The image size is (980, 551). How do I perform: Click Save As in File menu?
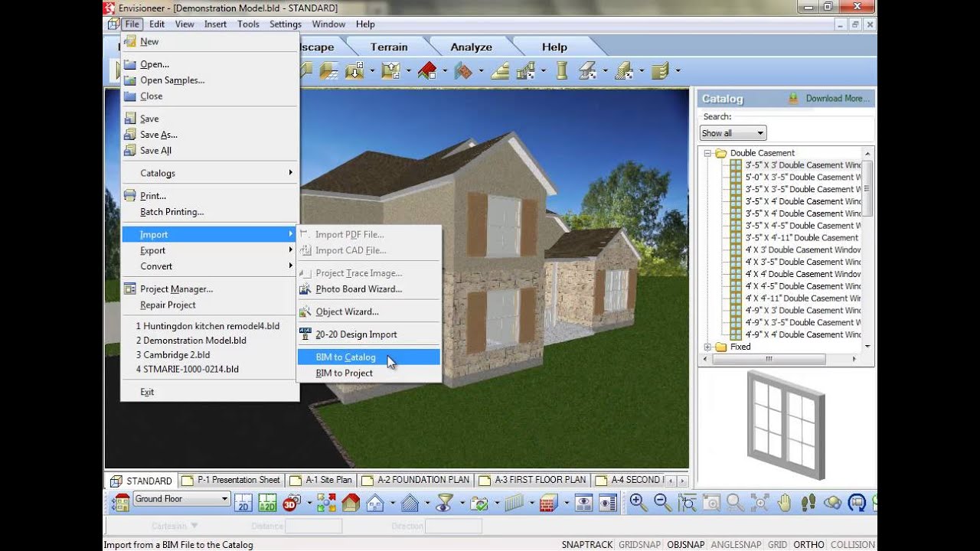210,135
